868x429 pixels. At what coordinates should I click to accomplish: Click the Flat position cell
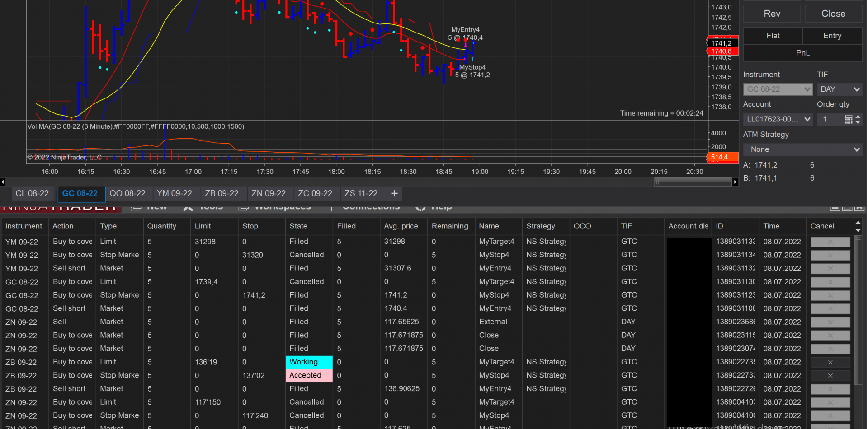773,36
